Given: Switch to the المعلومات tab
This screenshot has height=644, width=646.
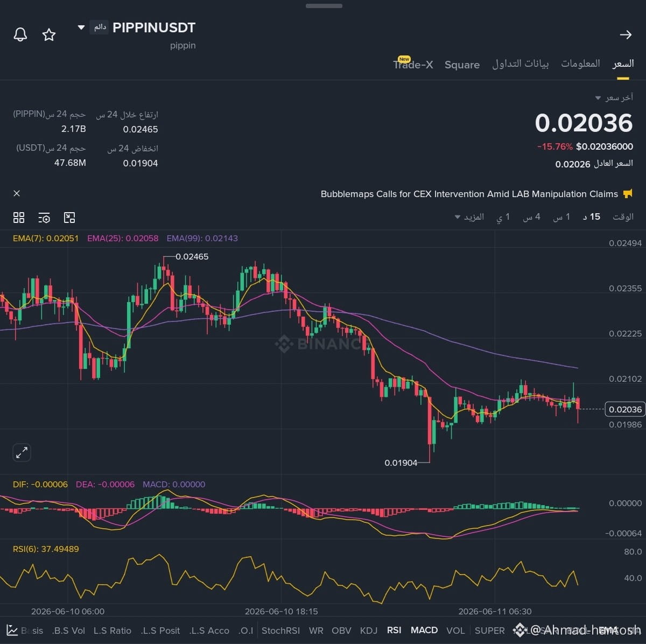Looking at the screenshot, I should (x=580, y=64).
